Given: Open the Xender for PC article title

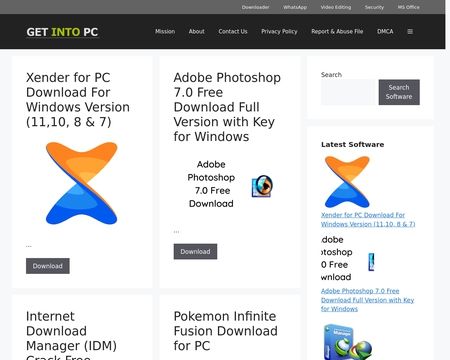Looking at the screenshot, I should [x=78, y=100].
